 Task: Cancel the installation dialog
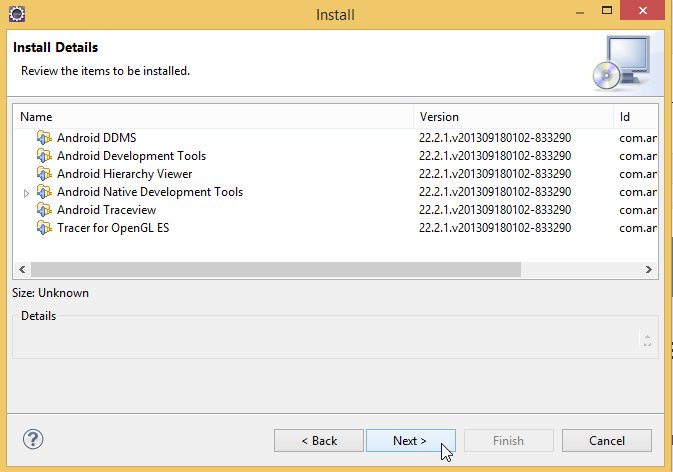607,441
